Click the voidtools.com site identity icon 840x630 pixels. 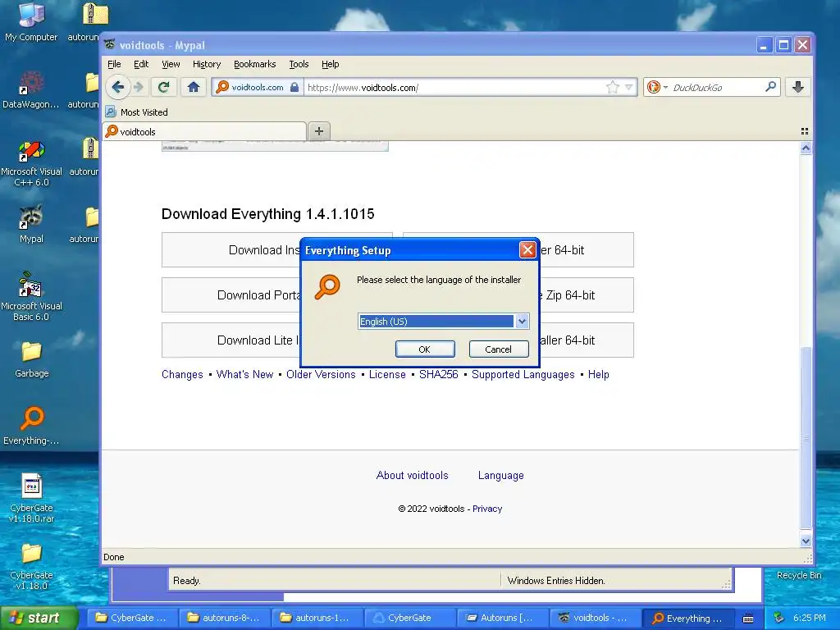(x=221, y=87)
